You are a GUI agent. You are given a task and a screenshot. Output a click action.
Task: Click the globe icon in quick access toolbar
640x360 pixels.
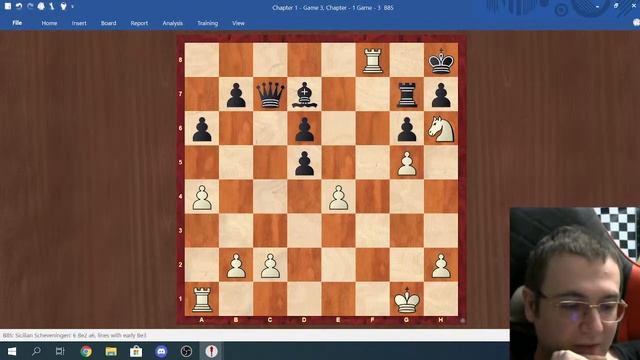41,6
